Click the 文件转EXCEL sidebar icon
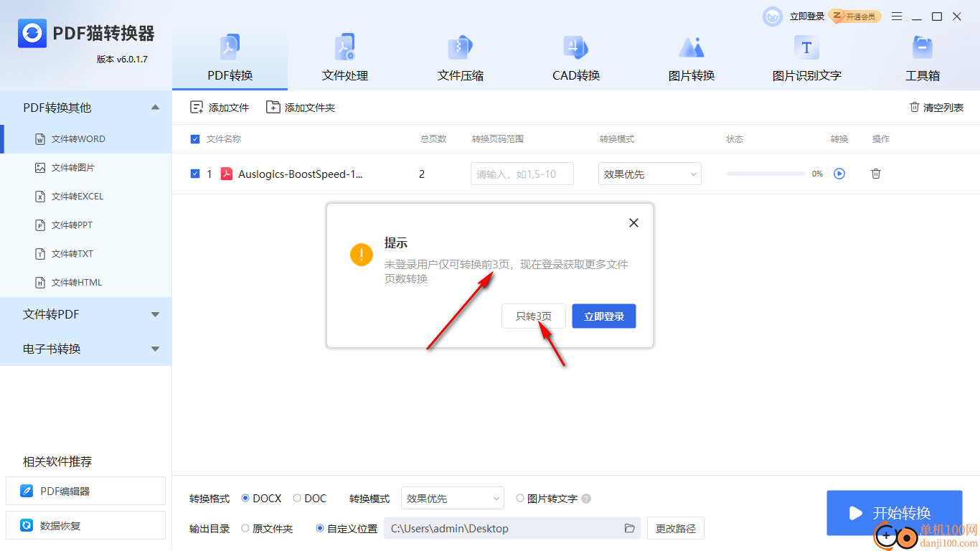The image size is (980, 551). click(40, 197)
